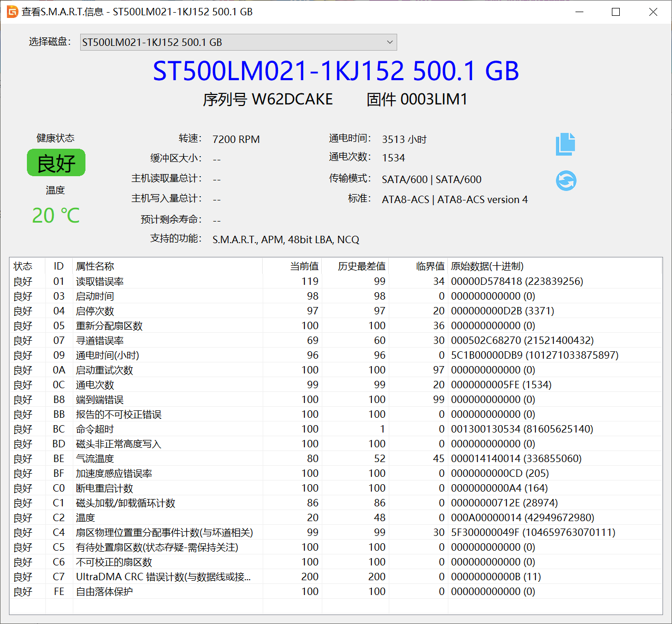This screenshot has height=624, width=672.
Task: Select the 重新分配扇区数 row
Action: [335, 325]
